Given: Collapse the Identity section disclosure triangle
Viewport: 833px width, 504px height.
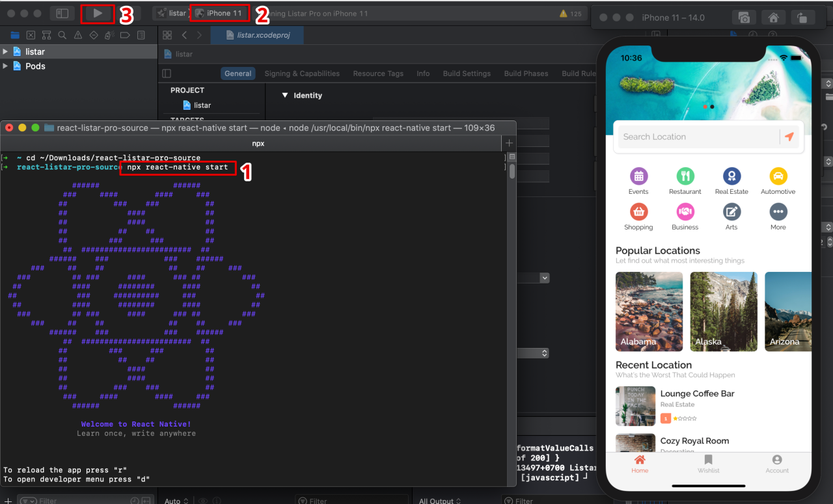Looking at the screenshot, I should coord(284,95).
